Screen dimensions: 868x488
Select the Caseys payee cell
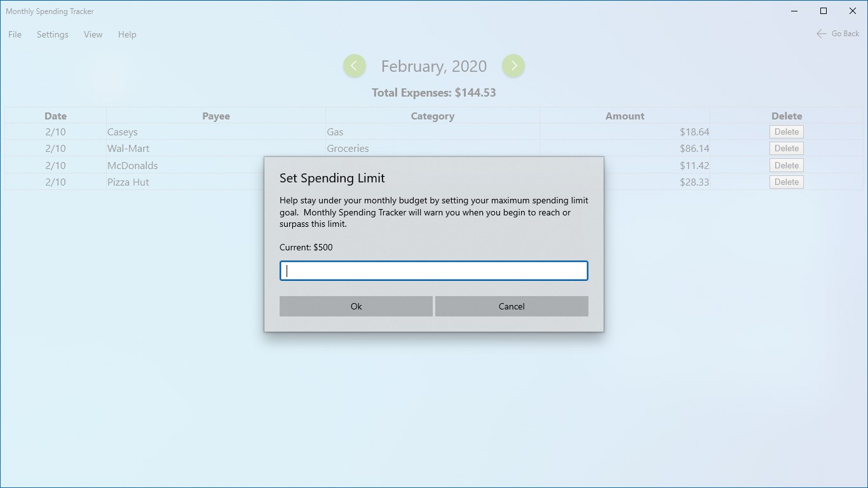pyautogui.click(x=216, y=132)
